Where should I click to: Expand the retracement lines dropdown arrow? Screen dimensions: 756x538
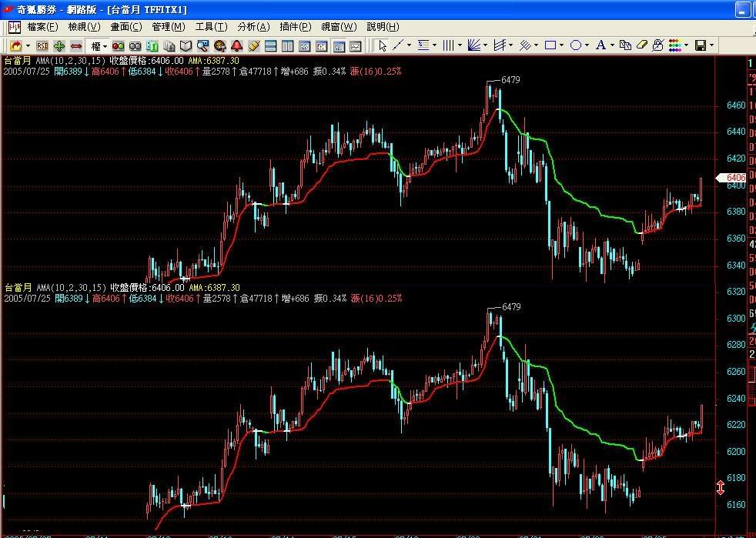434,45
